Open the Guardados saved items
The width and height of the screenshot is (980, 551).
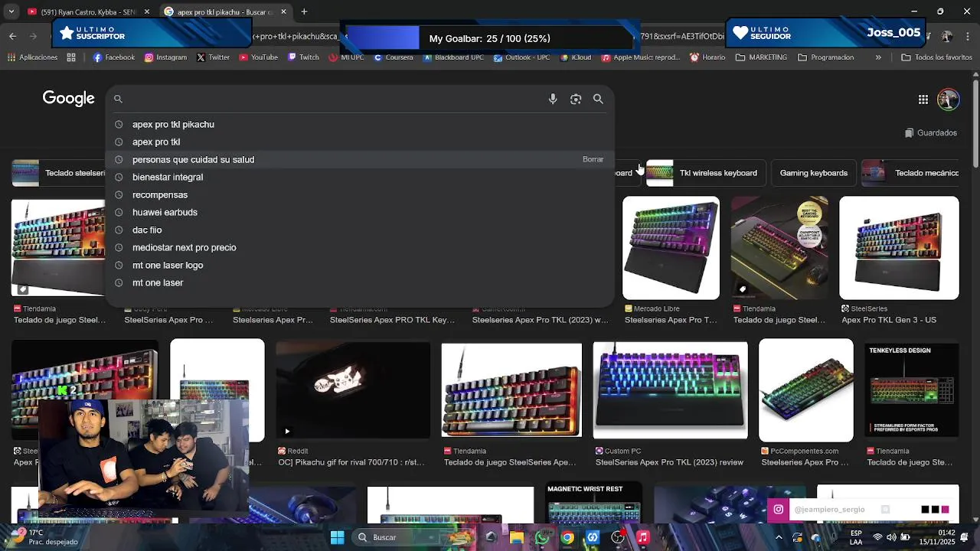[930, 132]
